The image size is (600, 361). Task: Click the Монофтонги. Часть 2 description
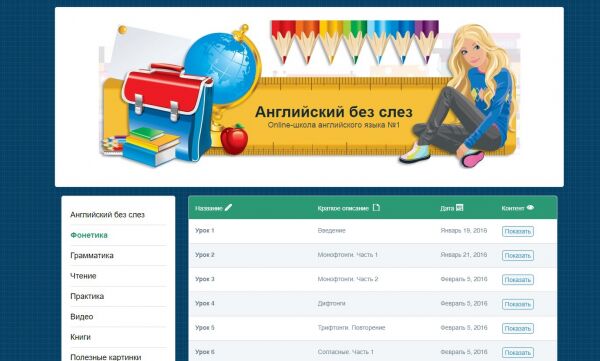[x=347, y=279]
